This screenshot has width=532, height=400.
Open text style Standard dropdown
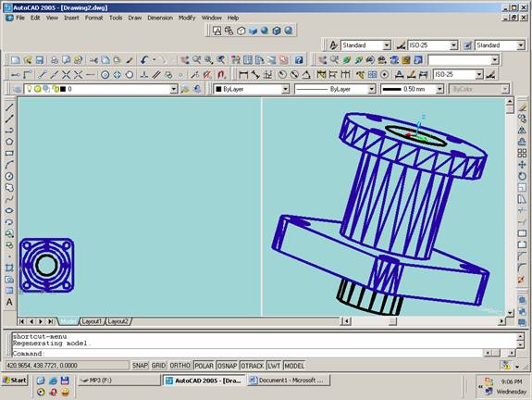tap(387, 45)
